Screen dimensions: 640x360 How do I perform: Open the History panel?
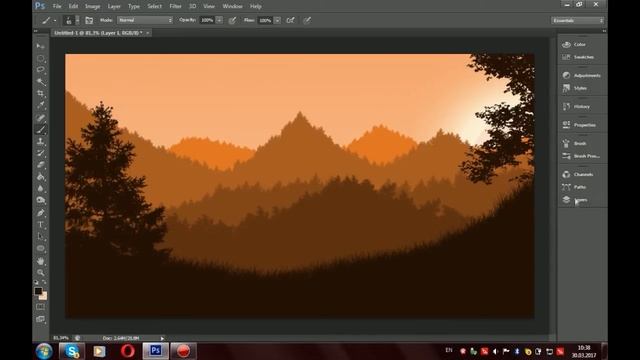582,107
